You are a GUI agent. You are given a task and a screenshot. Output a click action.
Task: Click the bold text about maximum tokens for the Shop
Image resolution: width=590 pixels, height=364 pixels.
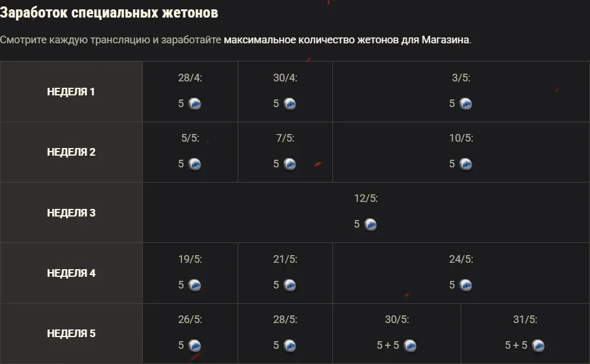tap(347, 40)
